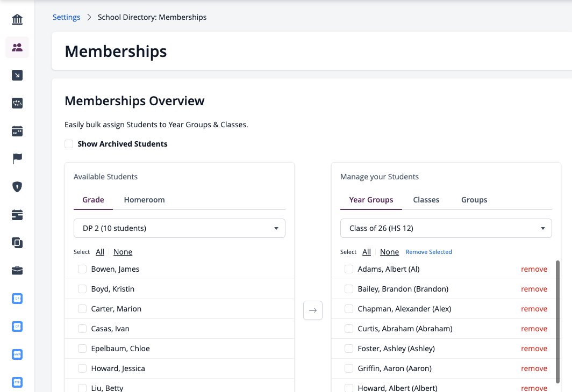This screenshot has width=572, height=392.
Task: Switch to the Grade tab
Action: [x=93, y=200]
